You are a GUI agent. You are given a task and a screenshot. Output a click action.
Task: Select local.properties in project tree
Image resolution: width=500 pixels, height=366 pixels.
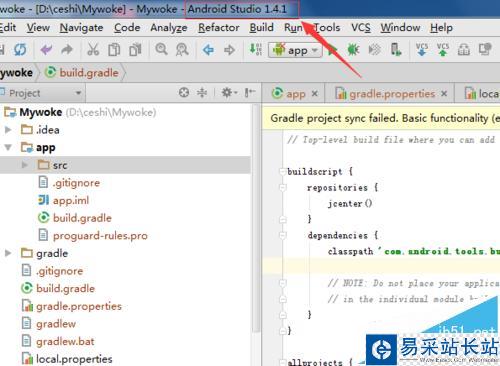pos(67,359)
